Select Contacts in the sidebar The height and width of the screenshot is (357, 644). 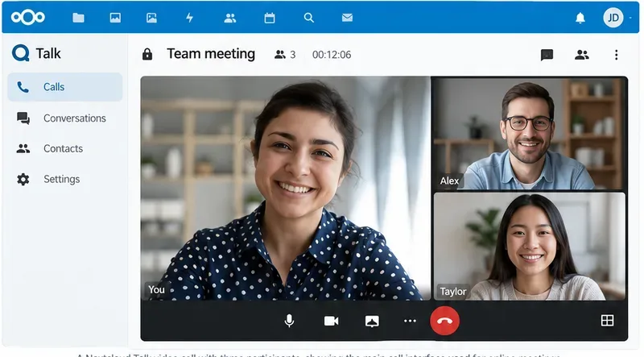click(x=65, y=148)
